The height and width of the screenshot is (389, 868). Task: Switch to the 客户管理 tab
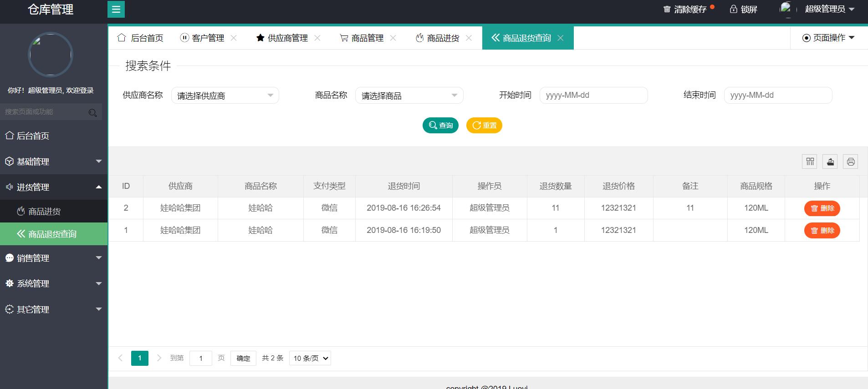point(203,38)
